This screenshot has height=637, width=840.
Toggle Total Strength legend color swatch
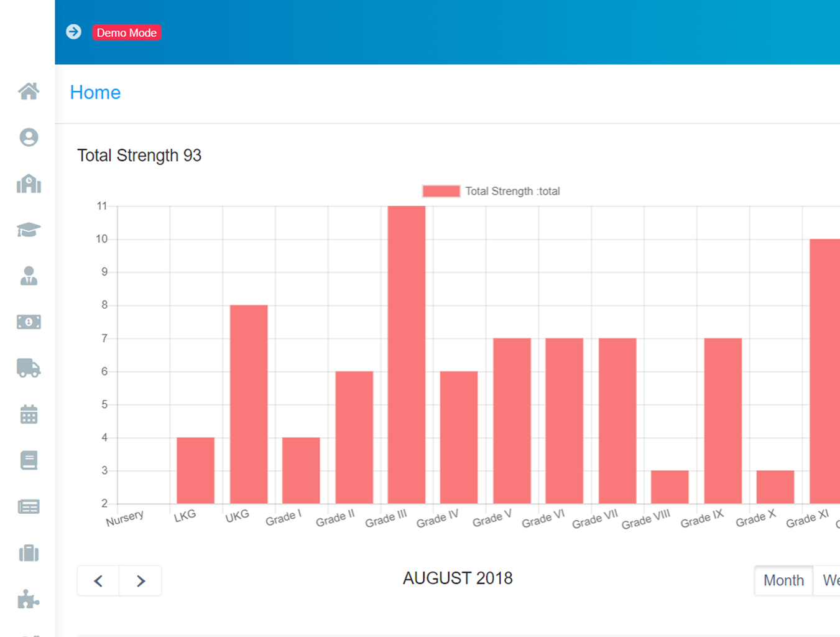[441, 191]
